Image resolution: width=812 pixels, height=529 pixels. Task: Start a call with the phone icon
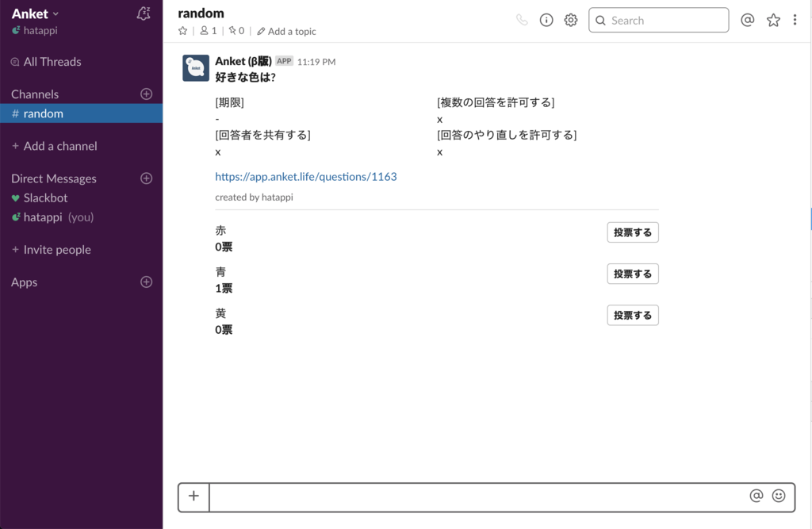[x=521, y=20]
